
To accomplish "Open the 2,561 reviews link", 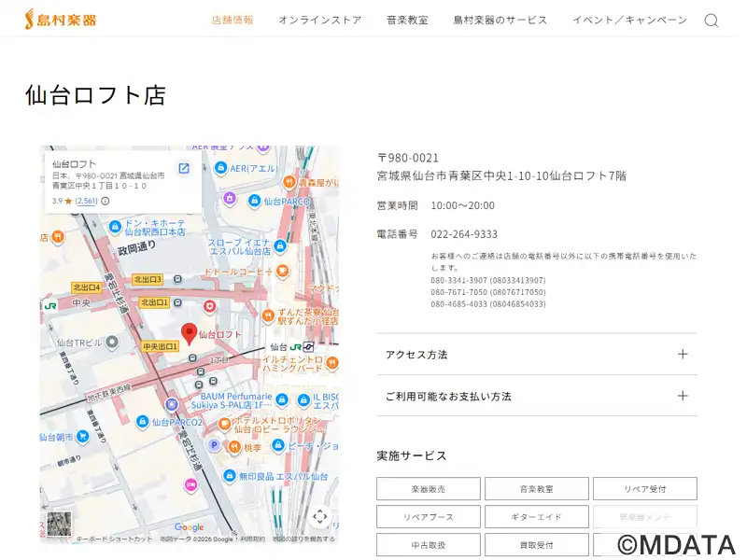I will coord(86,201).
